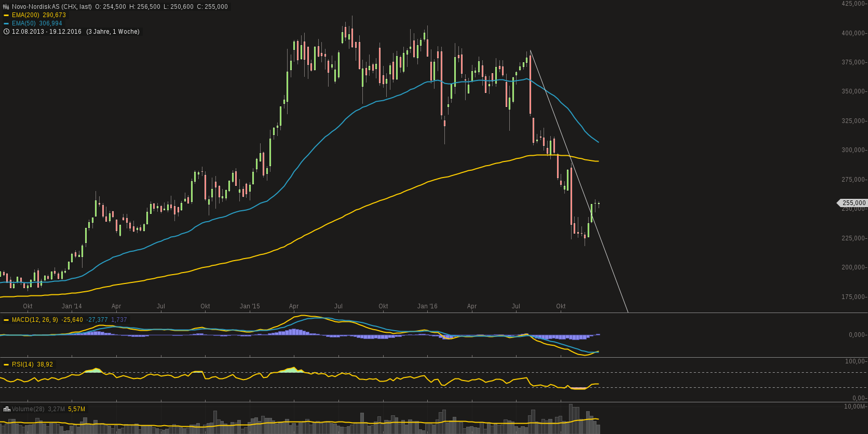Click the EMA(50) value 306,994
The width and height of the screenshot is (868, 434).
click(51, 24)
